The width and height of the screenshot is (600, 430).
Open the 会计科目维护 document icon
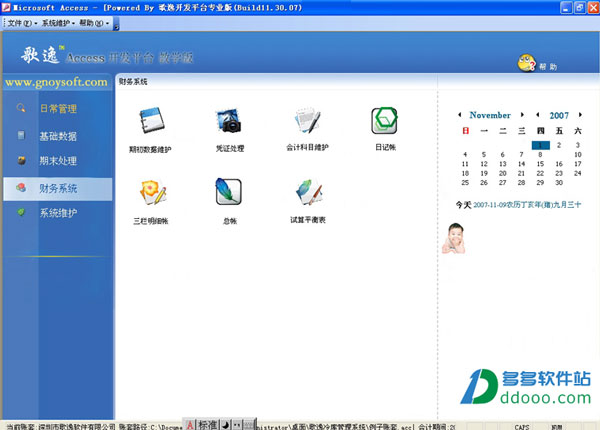pyautogui.click(x=308, y=120)
